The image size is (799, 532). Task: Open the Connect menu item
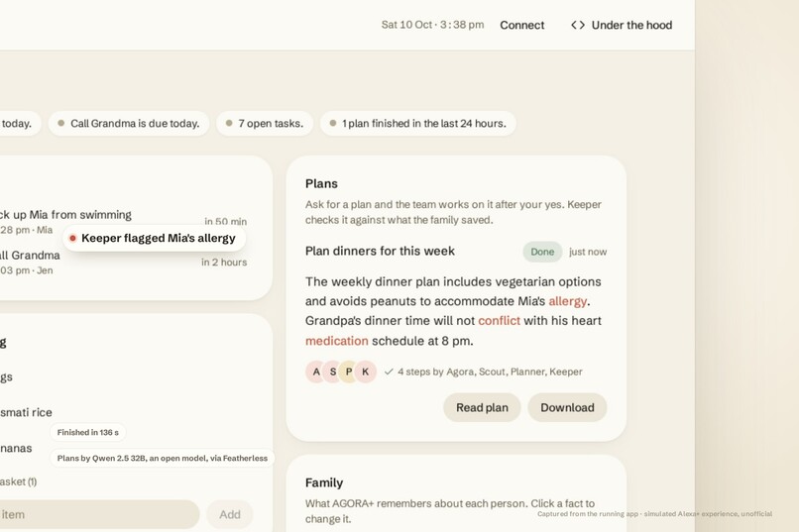tap(521, 25)
